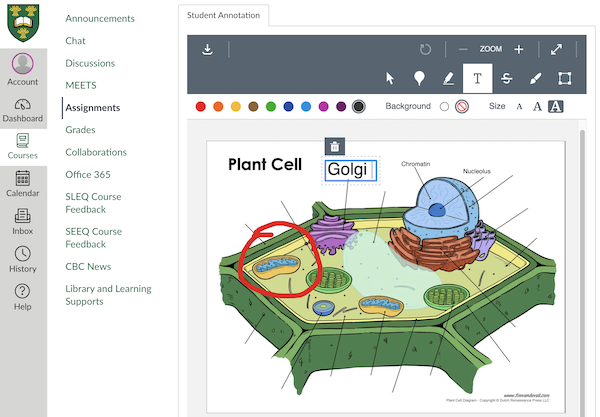
Task: Click the download annotation icon
Action: click(x=207, y=49)
